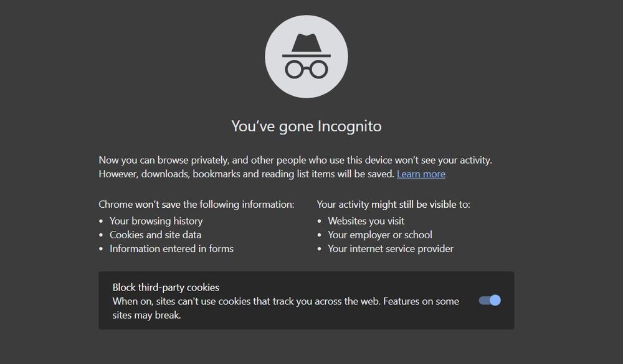Open the Learn more link
This screenshot has height=364, width=623.
421,174
